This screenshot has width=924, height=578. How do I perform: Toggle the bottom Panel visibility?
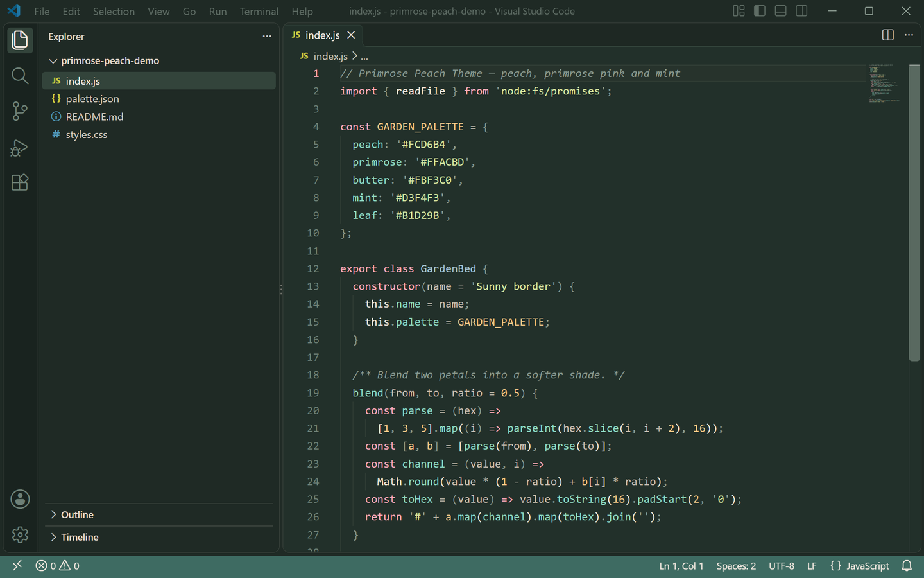pos(781,11)
